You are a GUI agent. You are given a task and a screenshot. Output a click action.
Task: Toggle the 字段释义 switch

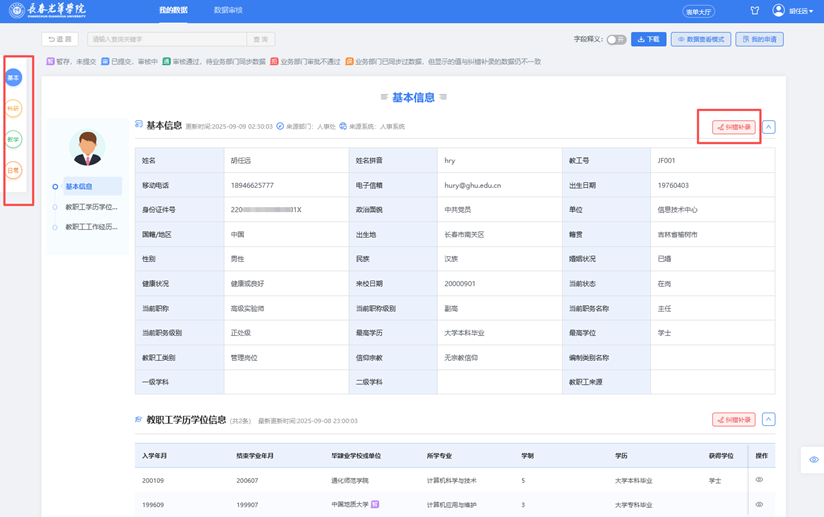(616, 40)
